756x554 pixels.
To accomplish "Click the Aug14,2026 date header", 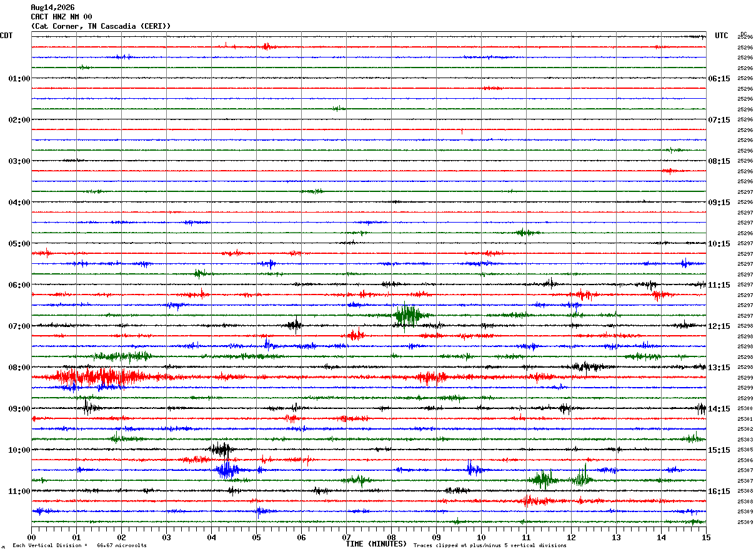I will coord(52,8).
